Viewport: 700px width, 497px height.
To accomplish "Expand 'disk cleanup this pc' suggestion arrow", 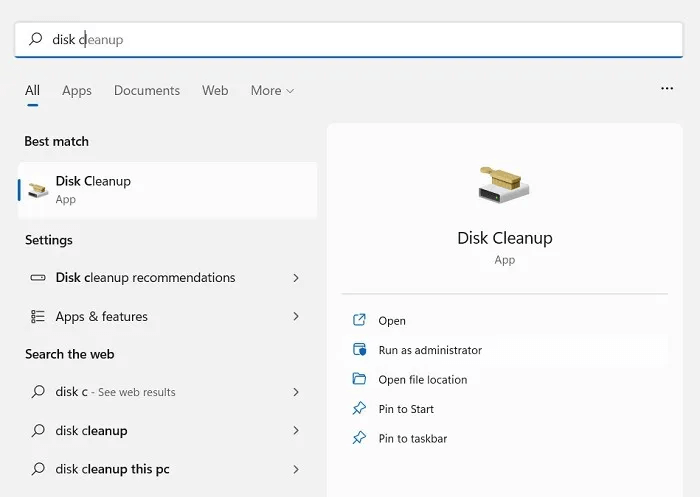I will tap(296, 469).
